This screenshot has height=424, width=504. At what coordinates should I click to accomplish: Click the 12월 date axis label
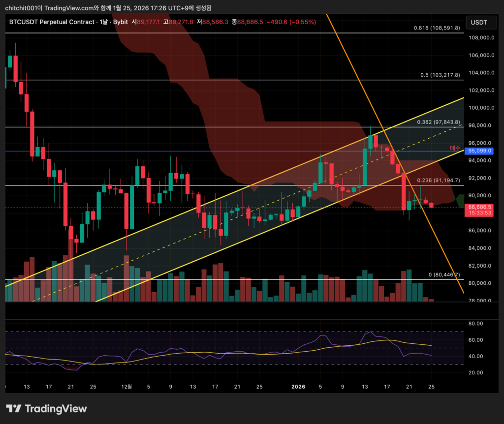(127, 387)
